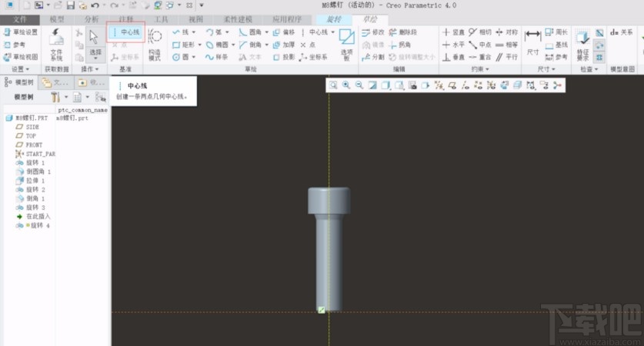Click the 投影 project tool
This screenshot has height=346, width=644.
tap(284, 57)
